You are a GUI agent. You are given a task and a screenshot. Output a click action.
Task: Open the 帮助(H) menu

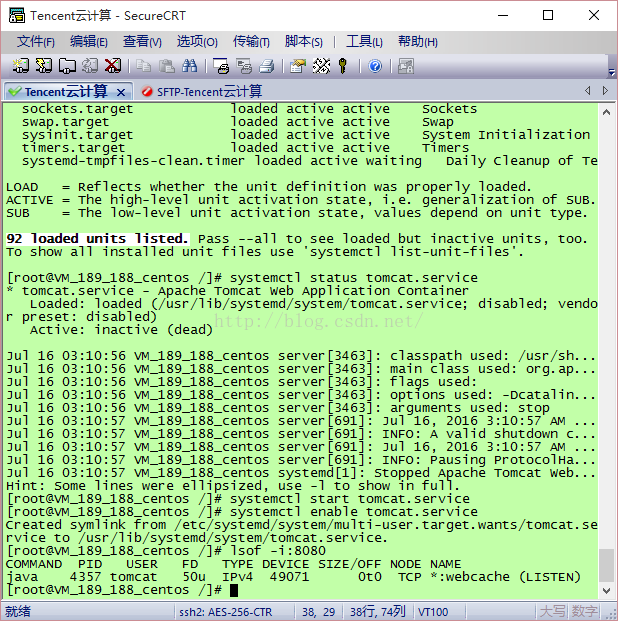coord(418,41)
